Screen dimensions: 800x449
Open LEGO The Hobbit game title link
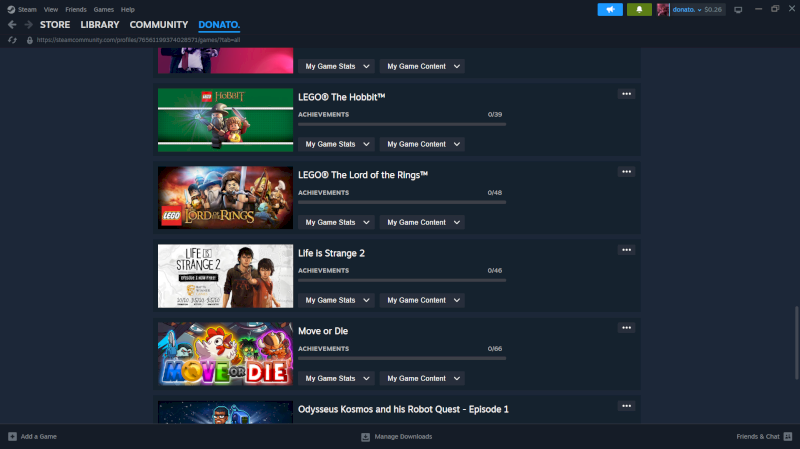(341, 97)
